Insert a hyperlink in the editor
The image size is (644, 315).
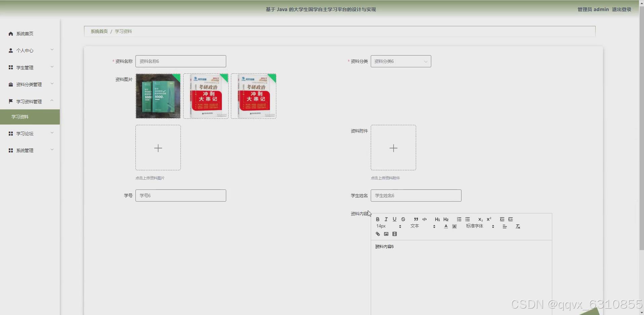pos(377,234)
